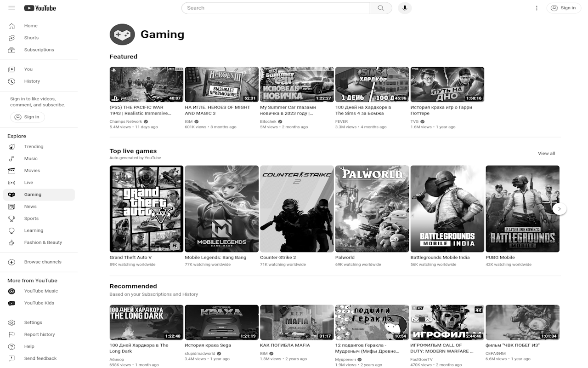The image size is (588, 368).
Task: Open Help question mark icon
Action: [x=12, y=346]
